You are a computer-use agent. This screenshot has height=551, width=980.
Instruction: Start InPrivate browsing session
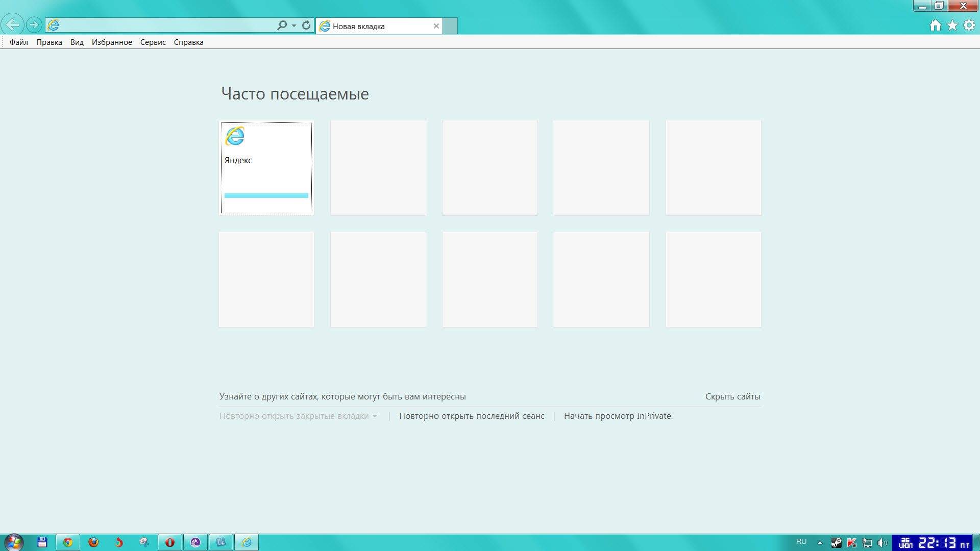pyautogui.click(x=618, y=416)
